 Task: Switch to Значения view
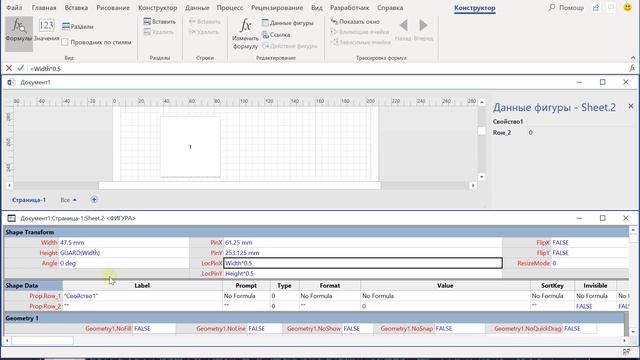47,31
